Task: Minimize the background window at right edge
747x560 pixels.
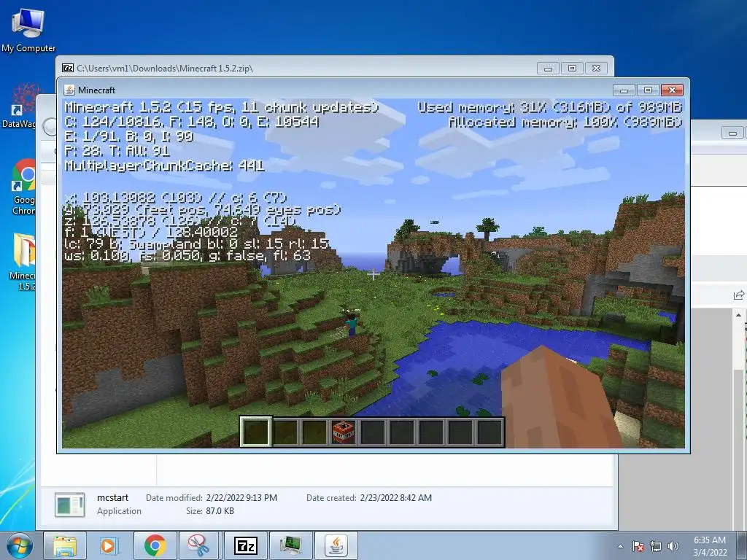Action: point(732,133)
